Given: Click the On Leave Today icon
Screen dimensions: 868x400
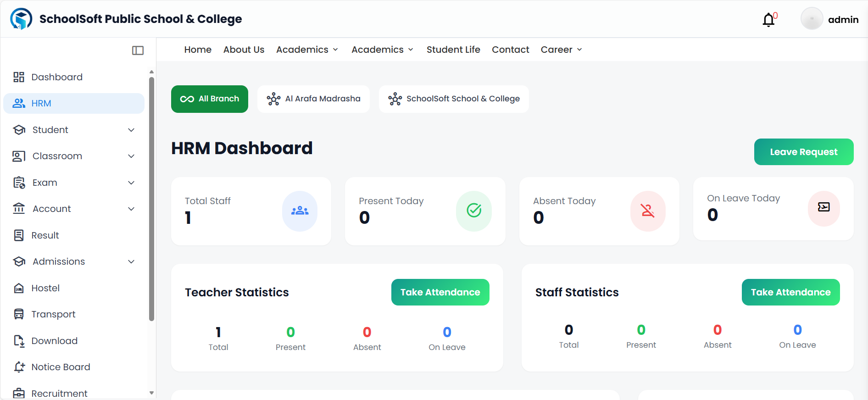Looking at the screenshot, I should tap(823, 207).
